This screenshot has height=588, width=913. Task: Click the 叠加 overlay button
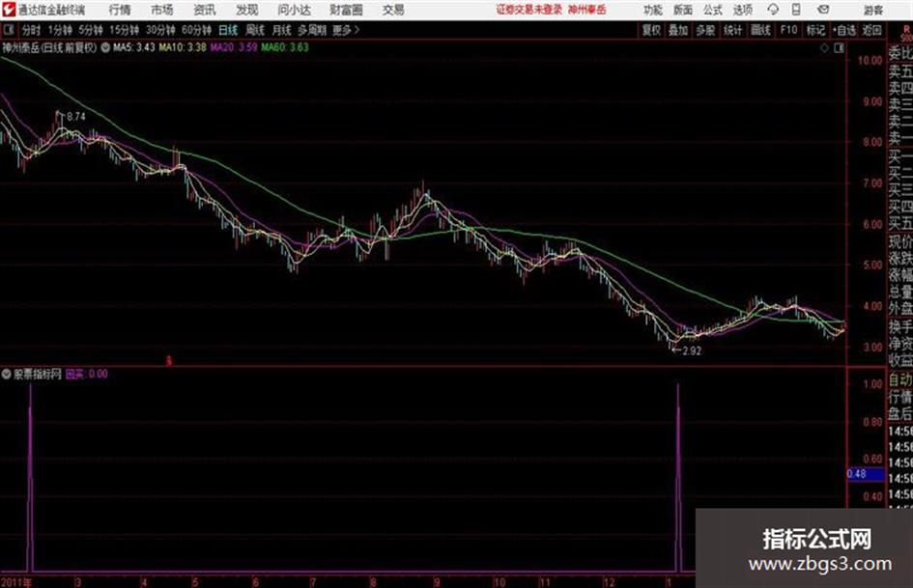(x=678, y=30)
